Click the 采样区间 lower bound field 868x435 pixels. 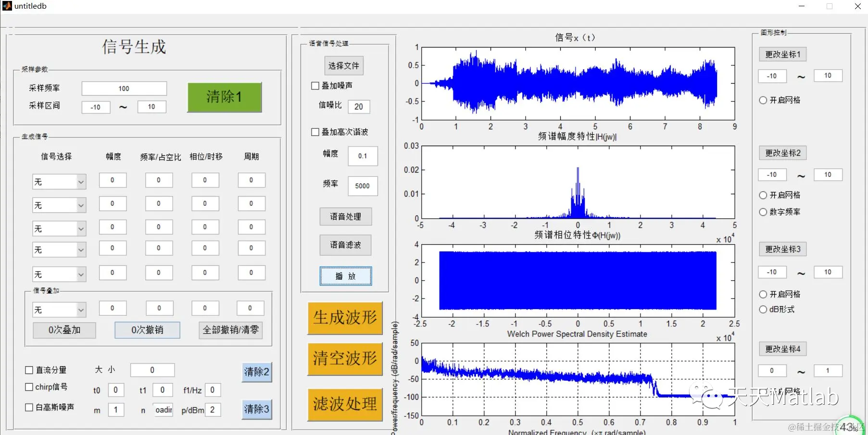point(96,107)
